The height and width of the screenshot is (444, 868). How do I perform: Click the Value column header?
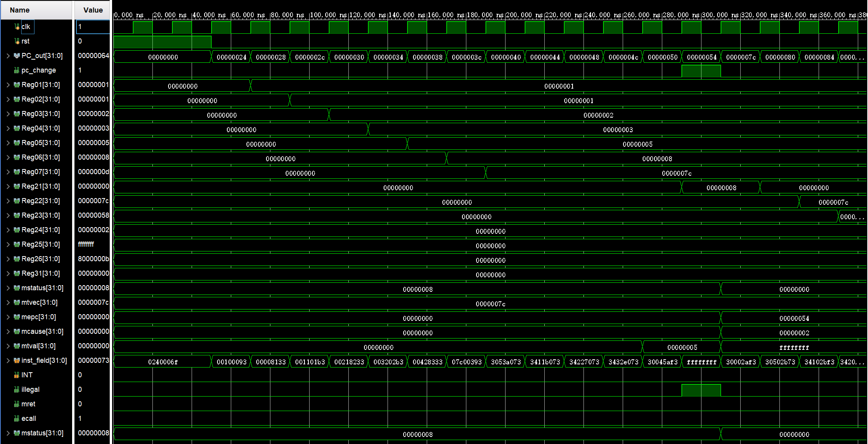93,10
